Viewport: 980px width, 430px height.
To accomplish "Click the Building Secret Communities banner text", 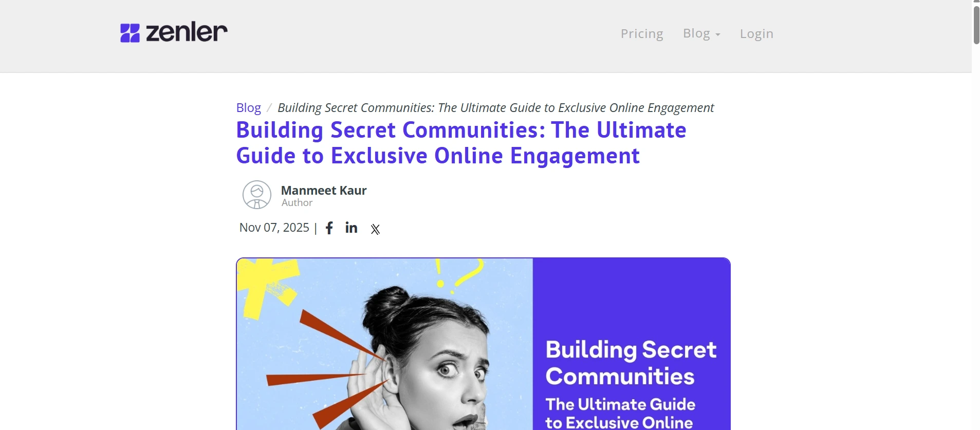I will pyautogui.click(x=631, y=363).
